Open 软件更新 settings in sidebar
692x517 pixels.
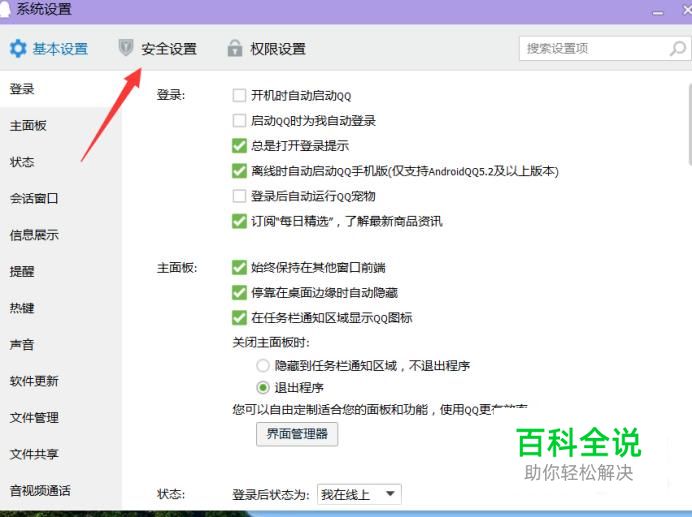click(x=61, y=381)
